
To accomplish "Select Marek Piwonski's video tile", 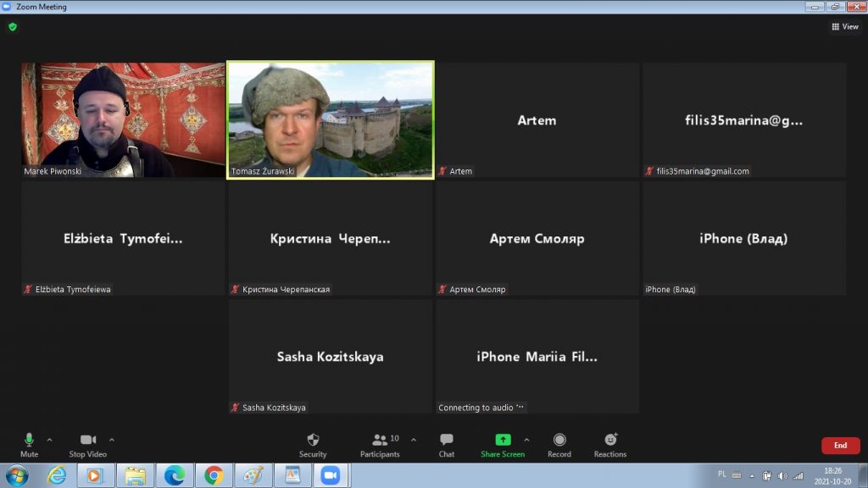I will 123,119.
